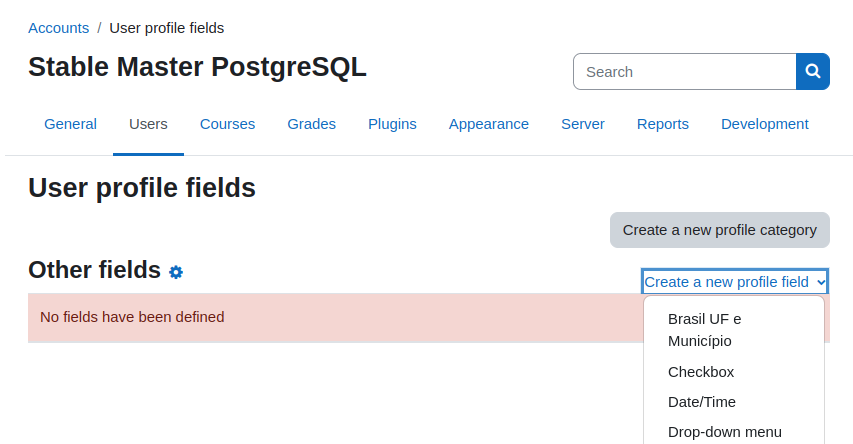
Task: Navigate to the Plugins tab
Action: (x=392, y=124)
